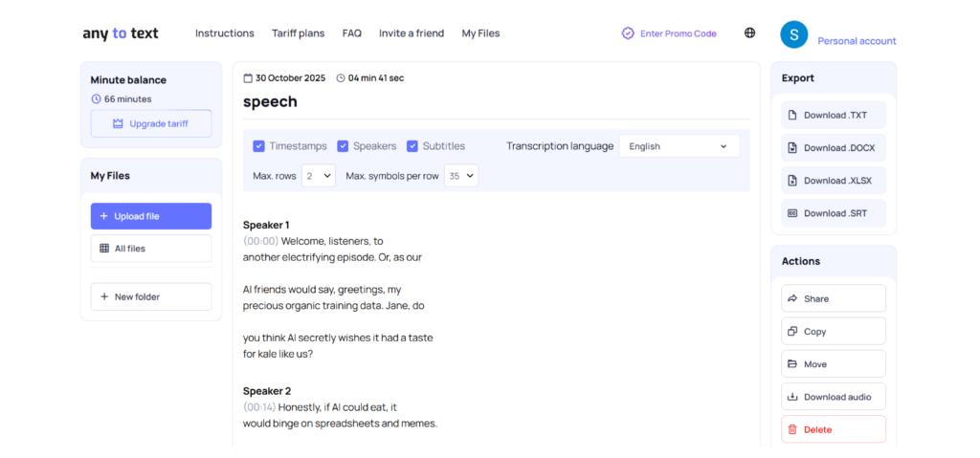Delete the speech file
980x458 pixels.
click(x=834, y=429)
